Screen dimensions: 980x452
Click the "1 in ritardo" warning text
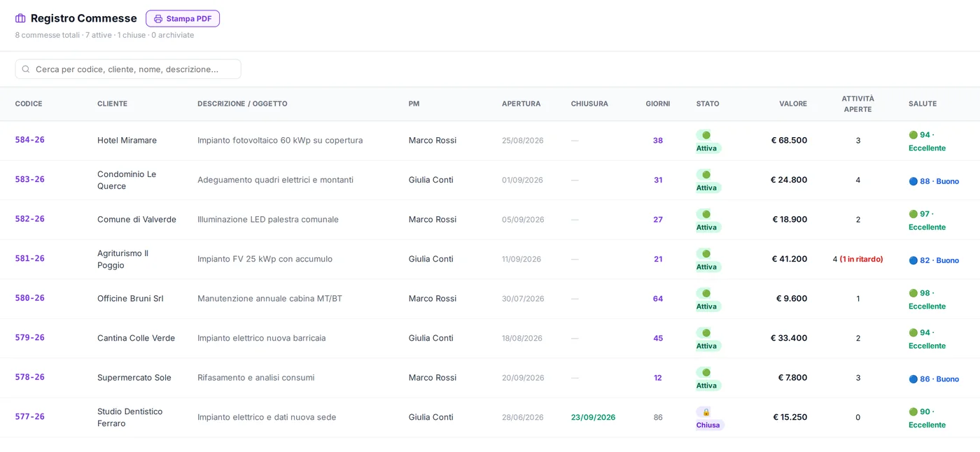pos(861,259)
